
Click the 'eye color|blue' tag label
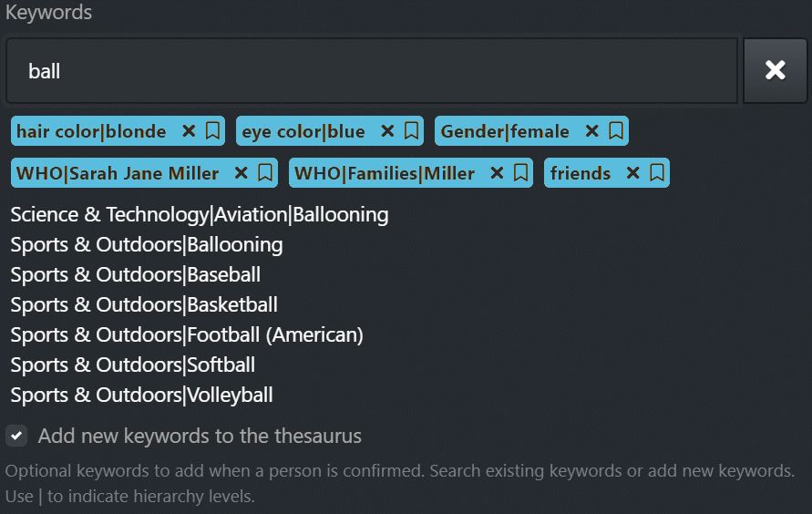point(303,131)
